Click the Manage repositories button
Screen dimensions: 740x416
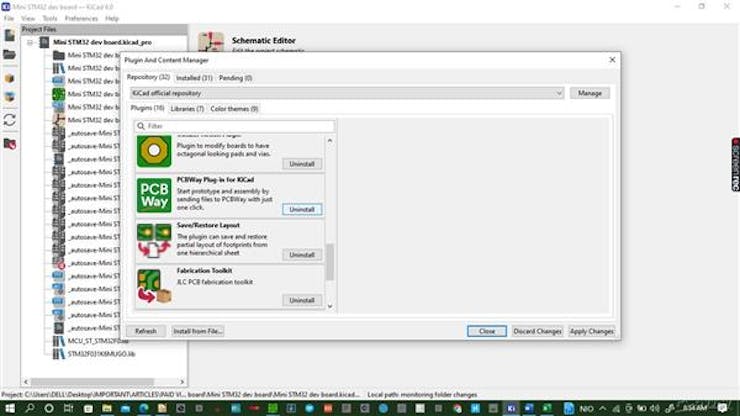589,93
